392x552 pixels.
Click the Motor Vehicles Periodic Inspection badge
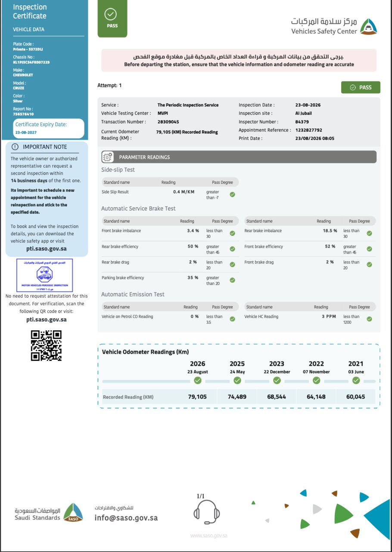(45, 275)
